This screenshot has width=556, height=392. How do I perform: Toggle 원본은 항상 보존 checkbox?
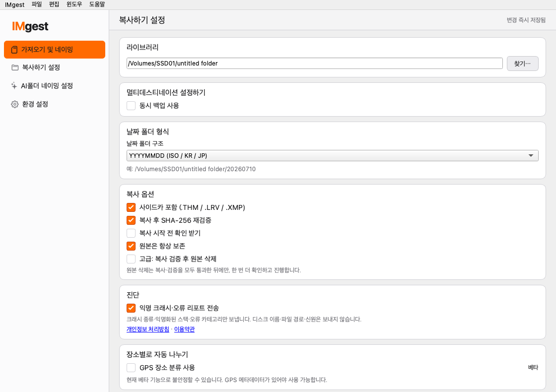coord(131,246)
